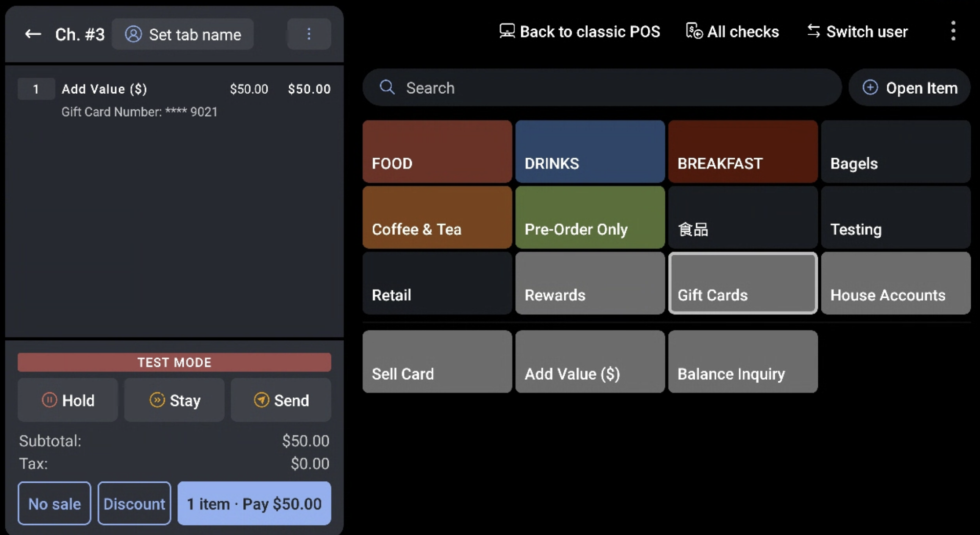Click the back arrow next to Ch. #3
The height and width of the screenshot is (535, 980).
pyautogui.click(x=32, y=34)
